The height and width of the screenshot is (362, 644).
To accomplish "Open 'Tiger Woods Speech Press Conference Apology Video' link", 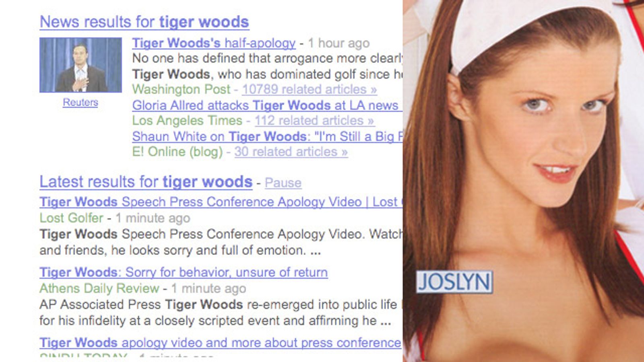I will tap(221, 202).
